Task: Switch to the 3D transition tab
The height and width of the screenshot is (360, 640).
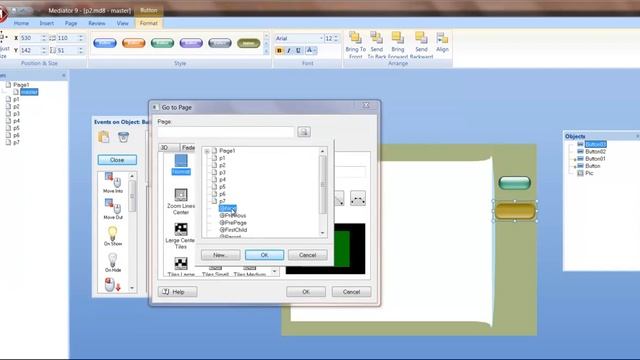Action: (x=168, y=147)
